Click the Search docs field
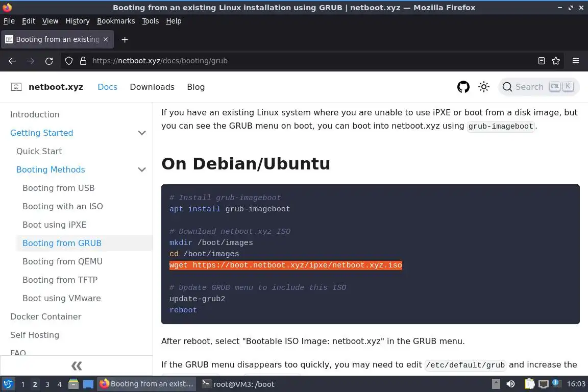Viewport: 588px width, 392px height. pyautogui.click(x=538, y=87)
